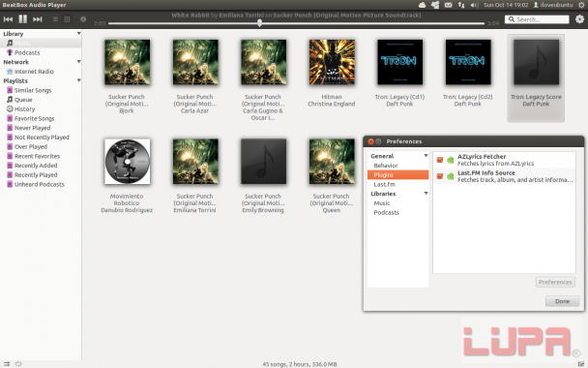Open the song info panel icon
This screenshot has height=368, width=588.
[83, 19]
